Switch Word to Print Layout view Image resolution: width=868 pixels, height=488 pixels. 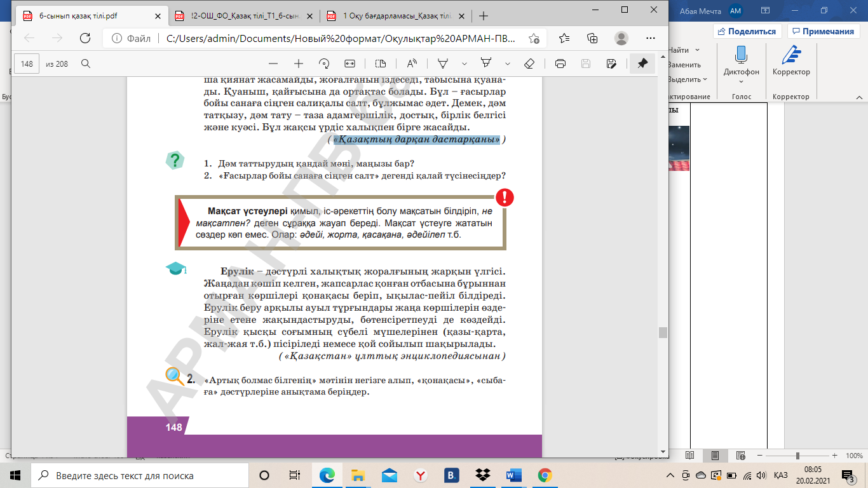point(715,456)
